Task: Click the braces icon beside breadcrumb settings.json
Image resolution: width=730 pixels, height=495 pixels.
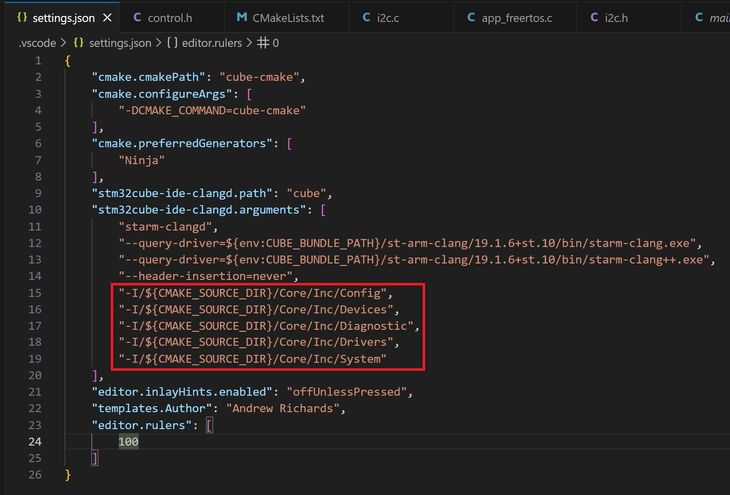Action: coord(79,43)
